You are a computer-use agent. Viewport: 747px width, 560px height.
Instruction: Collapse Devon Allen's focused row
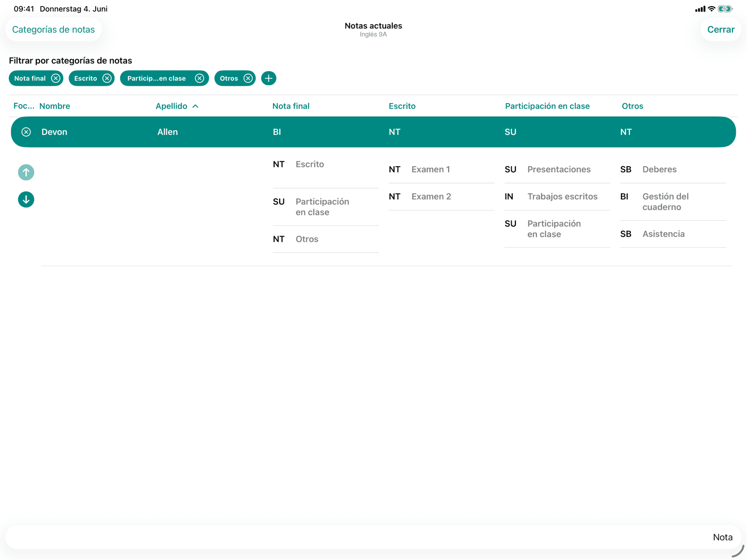pyautogui.click(x=26, y=132)
